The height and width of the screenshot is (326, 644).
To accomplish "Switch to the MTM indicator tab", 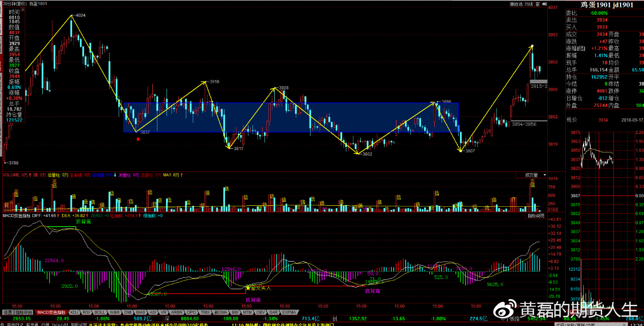I will (x=248, y=312).
